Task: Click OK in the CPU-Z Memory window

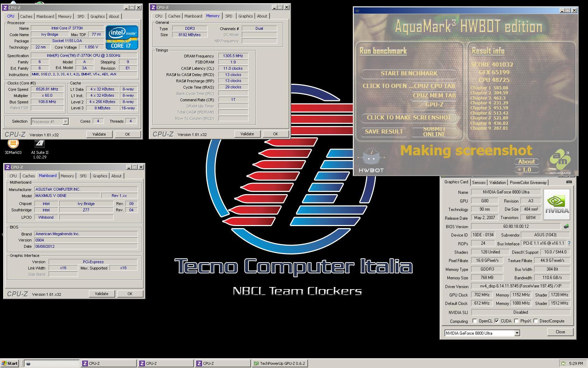Action: (x=275, y=134)
